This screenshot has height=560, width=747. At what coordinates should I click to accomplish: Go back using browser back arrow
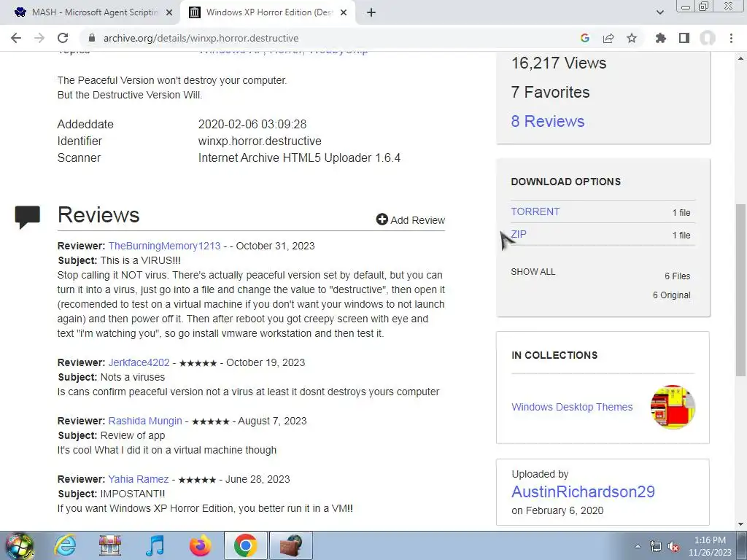pos(16,38)
